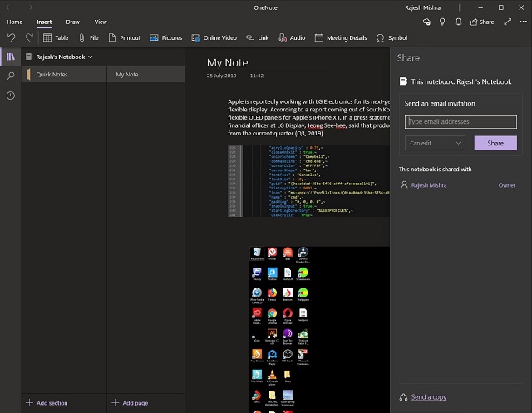Embed an Online Video
This screenshot has height=413, width=532.
pyautogui.click(x=214, y=37)
